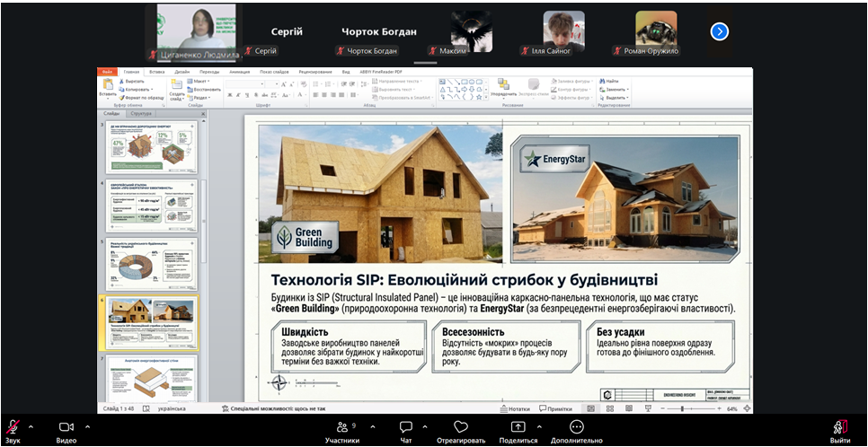Open the Чат chat panel

pos(405,428)
